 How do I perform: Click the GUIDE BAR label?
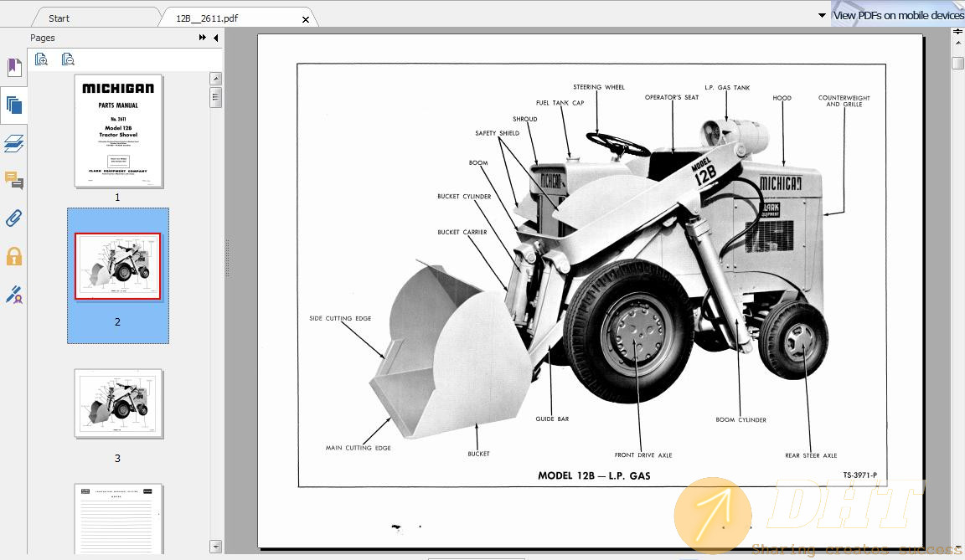(552, 419)
